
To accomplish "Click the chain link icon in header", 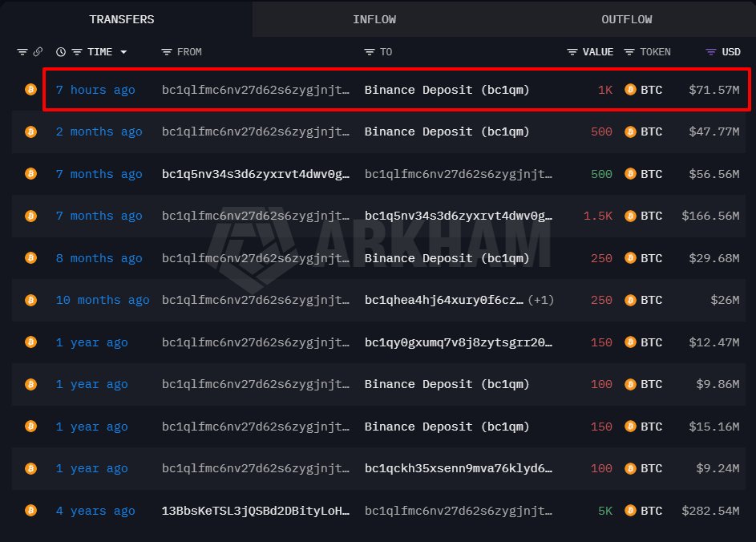I will [38, 51].
